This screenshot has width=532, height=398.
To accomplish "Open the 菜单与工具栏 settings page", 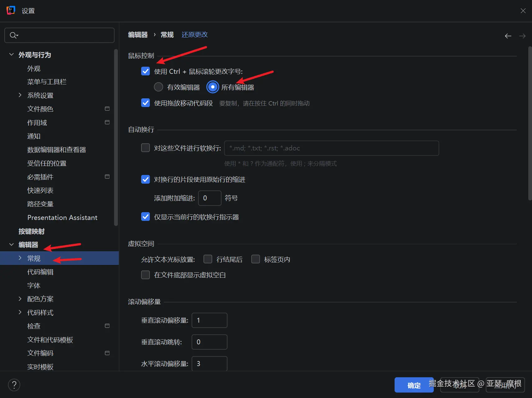I will pyautogui.click(x=47, y=82).
